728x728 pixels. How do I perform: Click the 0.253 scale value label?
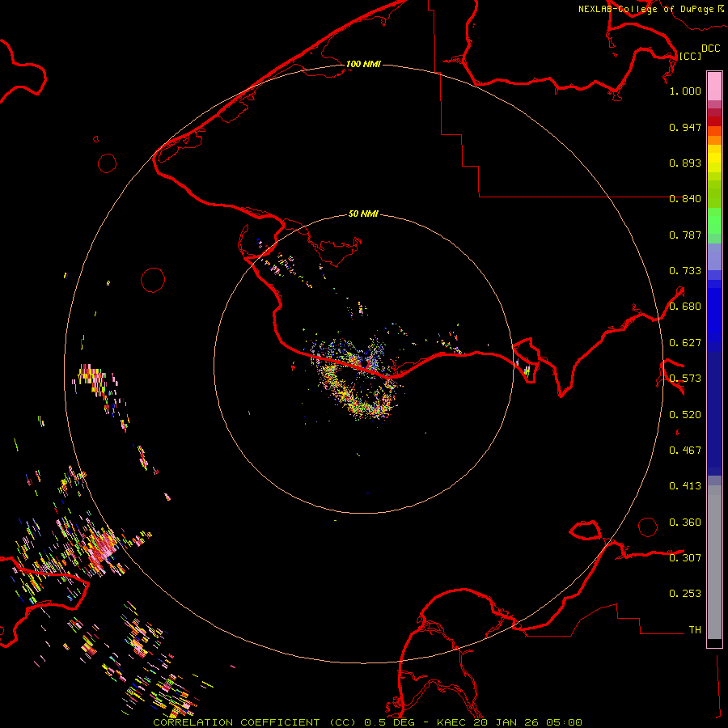(684, 594)
